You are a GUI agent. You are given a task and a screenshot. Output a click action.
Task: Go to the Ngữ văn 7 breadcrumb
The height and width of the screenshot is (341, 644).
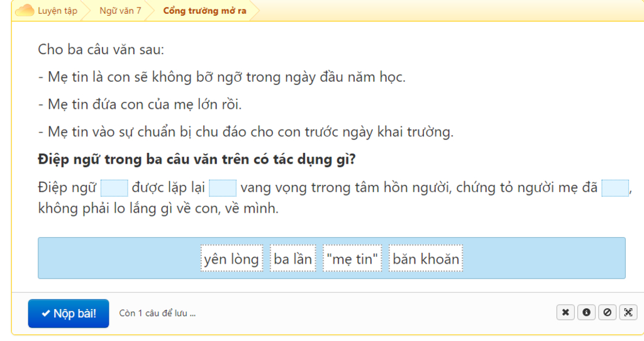pos(120,11)
